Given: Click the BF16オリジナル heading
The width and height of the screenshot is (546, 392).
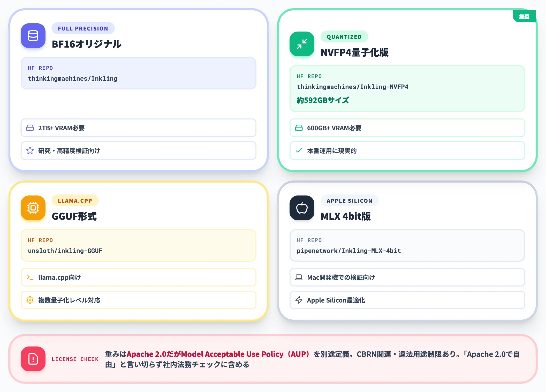Looking at the screenshot, I should (87, 44).
